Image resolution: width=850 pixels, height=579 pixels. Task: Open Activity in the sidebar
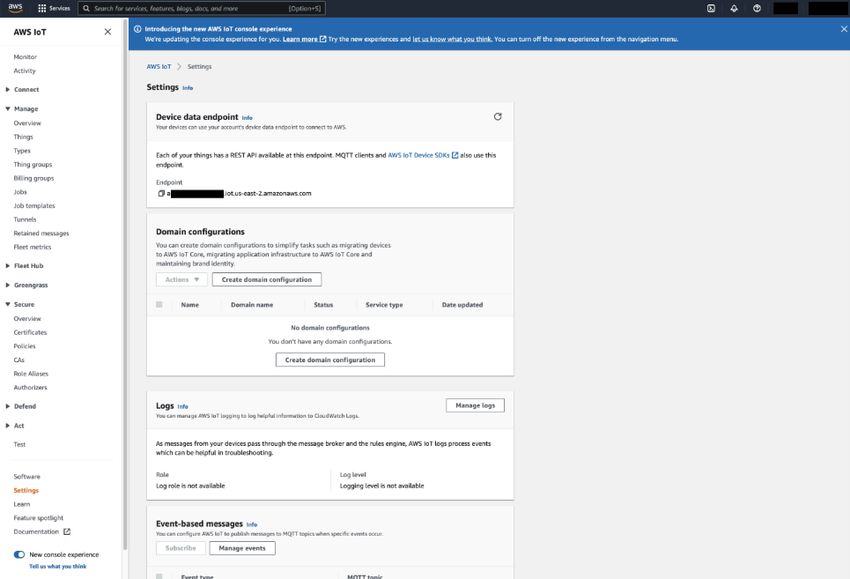[24, 71]
